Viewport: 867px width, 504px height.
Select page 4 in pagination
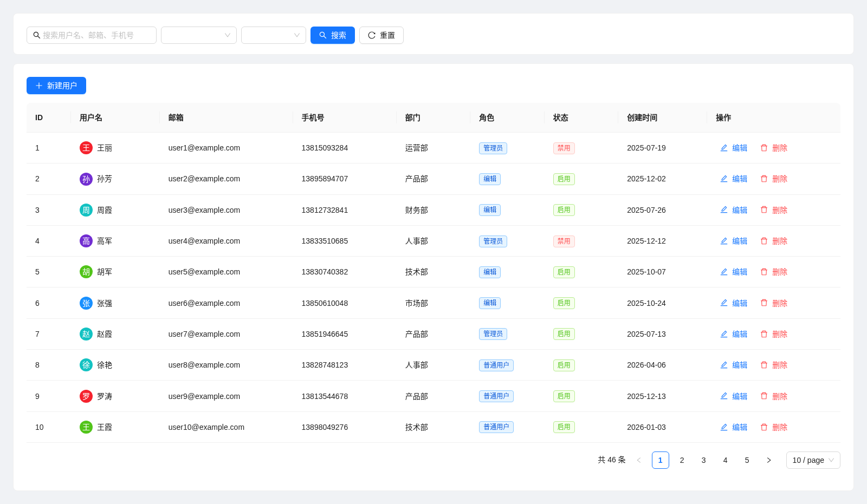pyautogui.click(x=726, y=460)
